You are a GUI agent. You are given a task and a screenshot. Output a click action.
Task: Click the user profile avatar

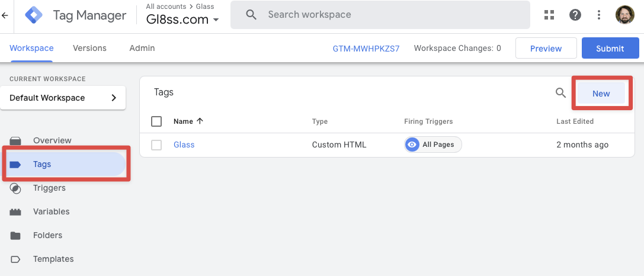coord(624,15)
